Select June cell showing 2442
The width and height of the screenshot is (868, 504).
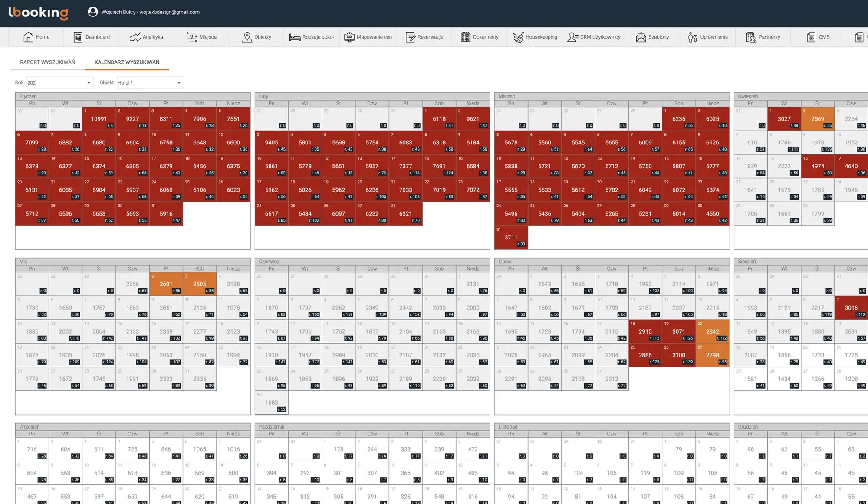tap(406, 308)
